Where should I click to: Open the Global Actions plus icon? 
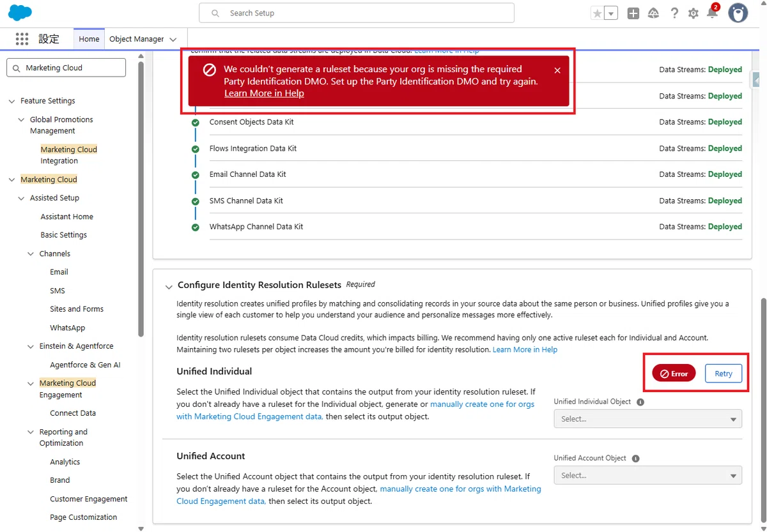pos(633,13)
